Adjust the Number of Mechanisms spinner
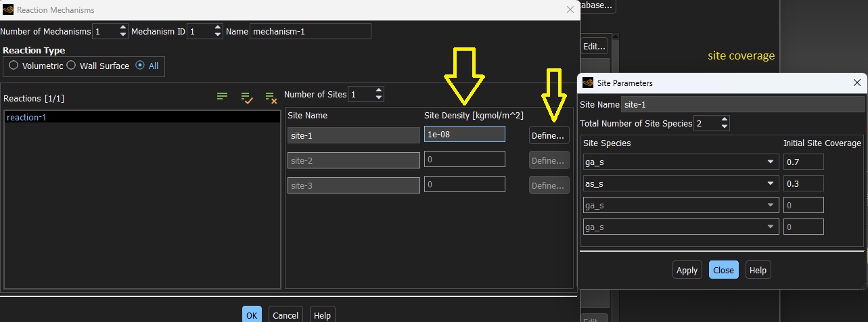This screenshot has width=868, height=322. (x=122, y=31)
